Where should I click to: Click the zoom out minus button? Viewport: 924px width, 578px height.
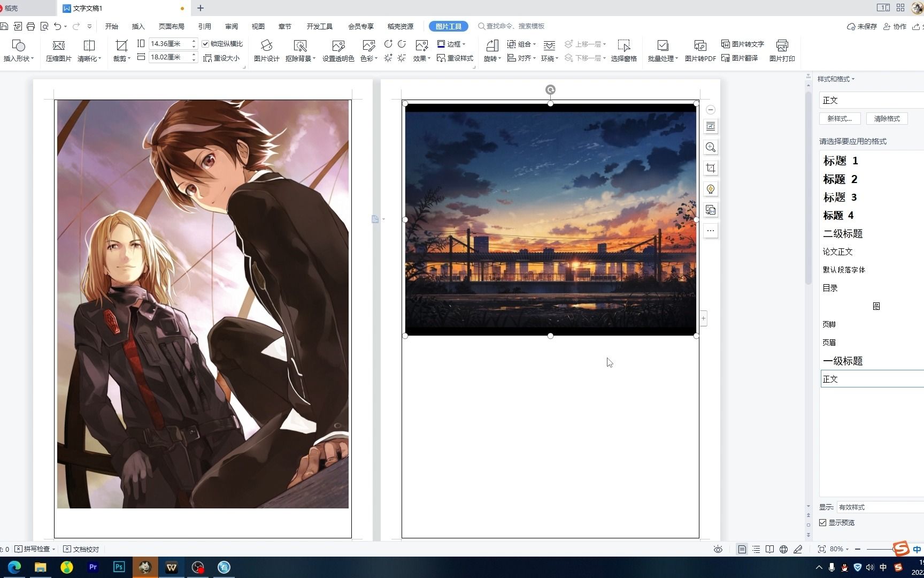[858, 549]
